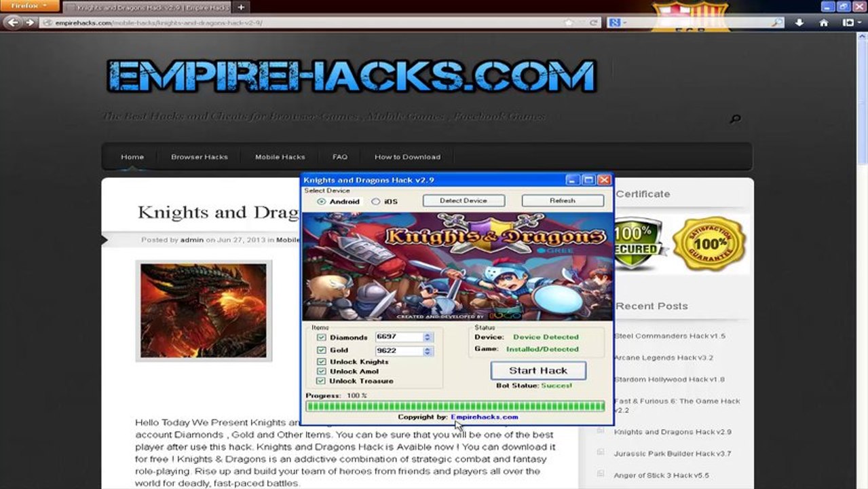Click the Refresh button in hack window
The image size is (868, 489).
pyautogui.click(x=563, y=200)
